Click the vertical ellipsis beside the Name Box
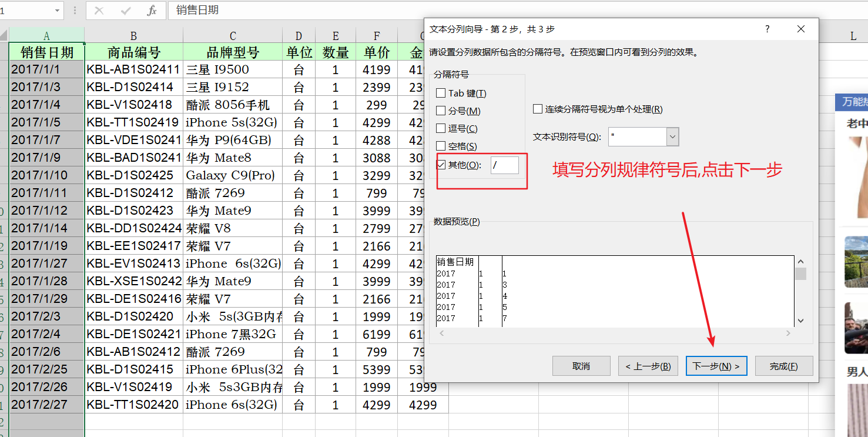Image resolution: width=868 pixels, height=437 pixels. click(73, 10)
